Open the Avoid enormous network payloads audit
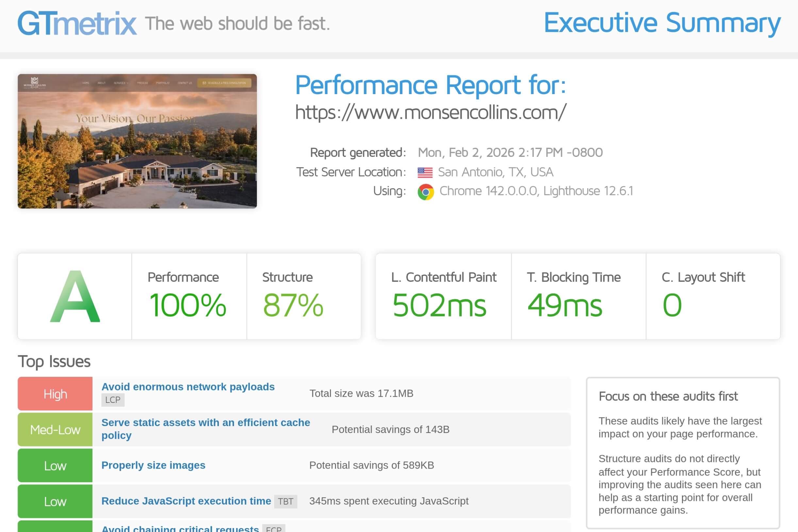The width and height of the screenshot is (798, 532). pyautogui.click(x=188, y=387)
